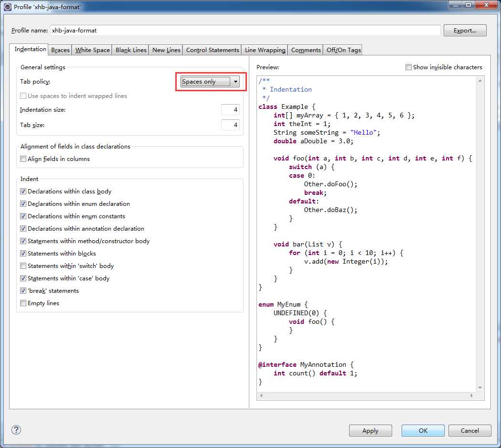Viewport: 501px width, 448px height.
Task: Switch to Control Statements tab
Action: pyautogui.click(x=213, y=50)
